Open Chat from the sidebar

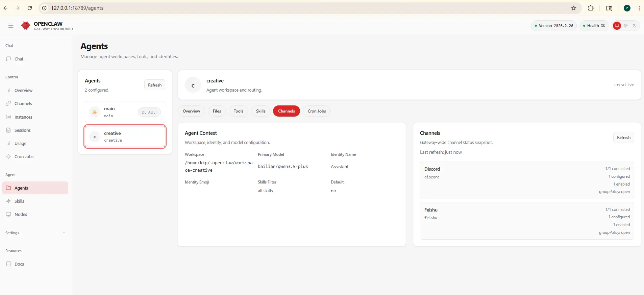pyautogui.click(x=19, y=59)
